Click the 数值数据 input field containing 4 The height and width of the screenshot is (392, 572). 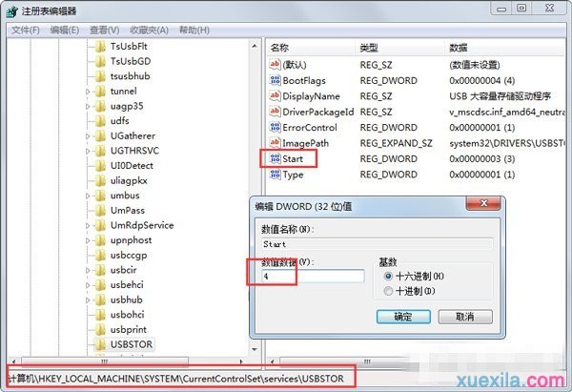pos(313,276)
